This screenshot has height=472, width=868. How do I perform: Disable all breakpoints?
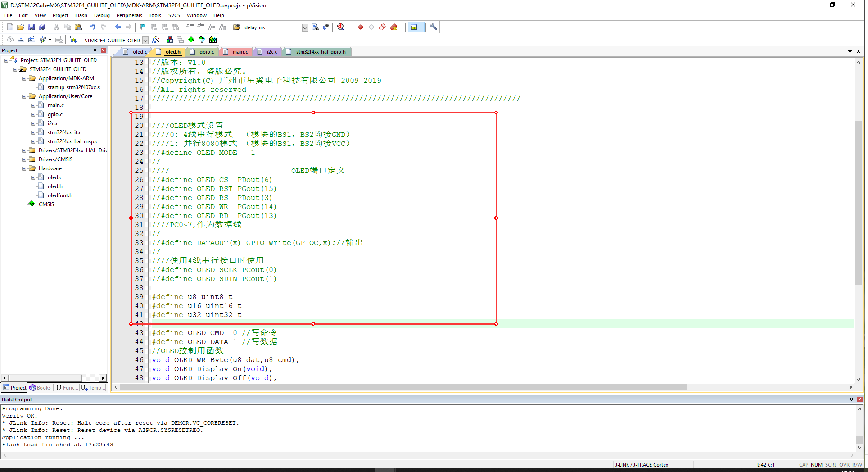[x=382, y=27]
